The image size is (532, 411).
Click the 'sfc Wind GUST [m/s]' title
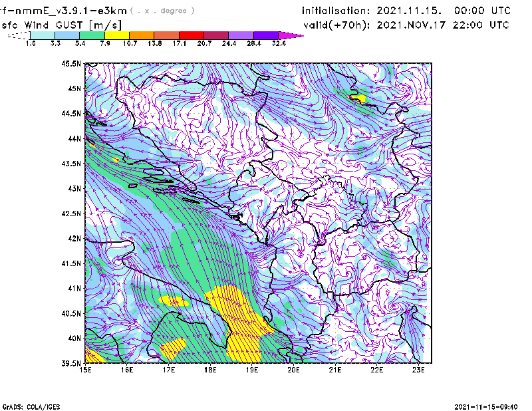(x=61, y=25)
